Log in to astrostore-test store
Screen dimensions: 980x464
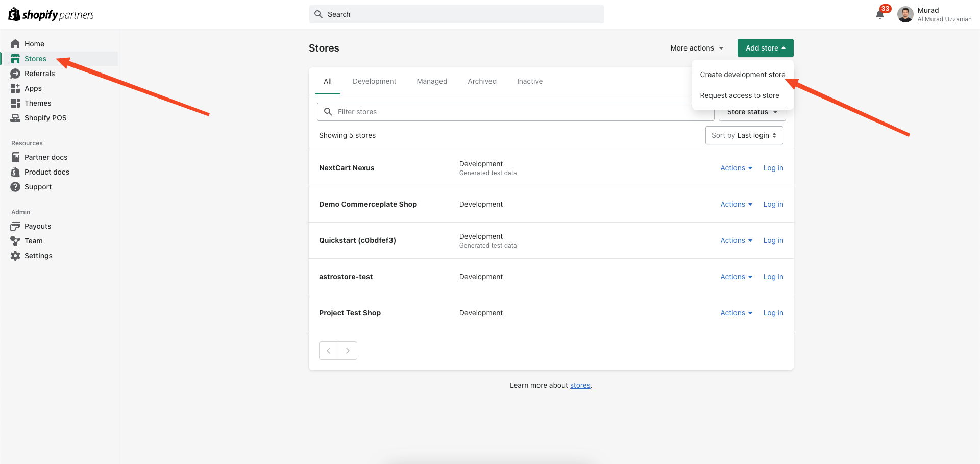coord(773,277)
